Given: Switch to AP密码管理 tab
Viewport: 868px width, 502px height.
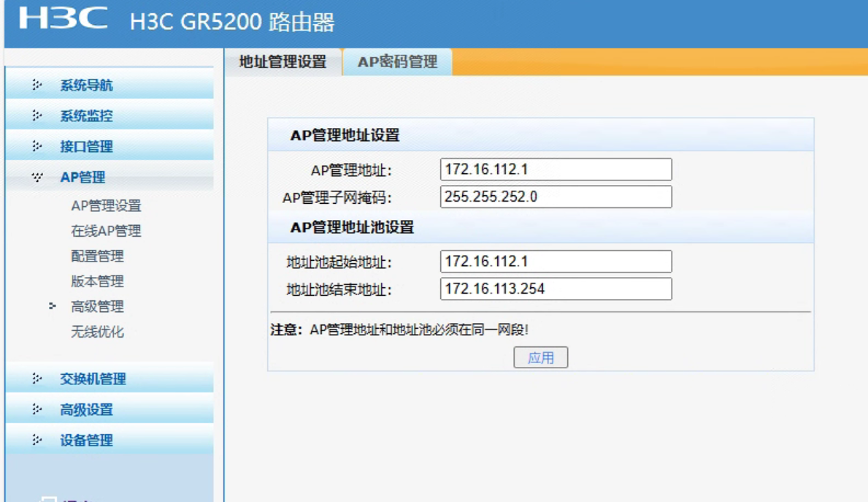Looking at the screenshot, I should [397, 61].
